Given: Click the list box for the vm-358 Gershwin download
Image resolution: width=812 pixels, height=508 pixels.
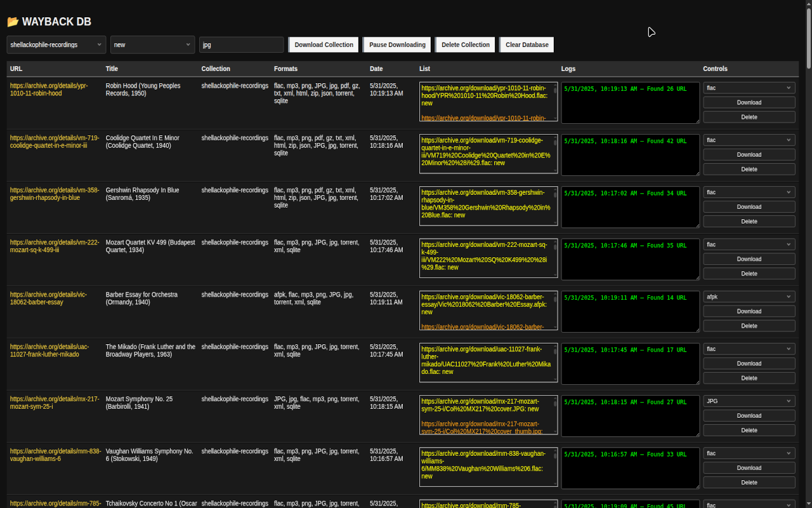Looking at the screenshot, I should [488, 206].
